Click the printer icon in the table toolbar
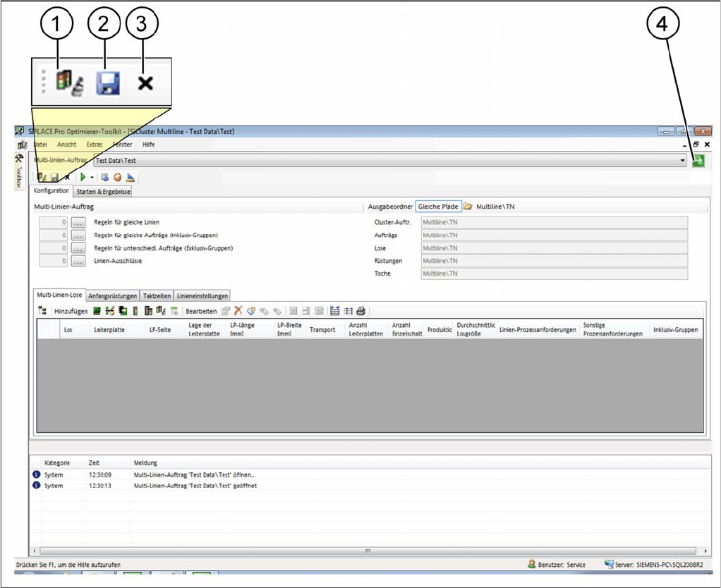Image resolution: width=721 pixels, height=588 pixels. click(360, 311)
